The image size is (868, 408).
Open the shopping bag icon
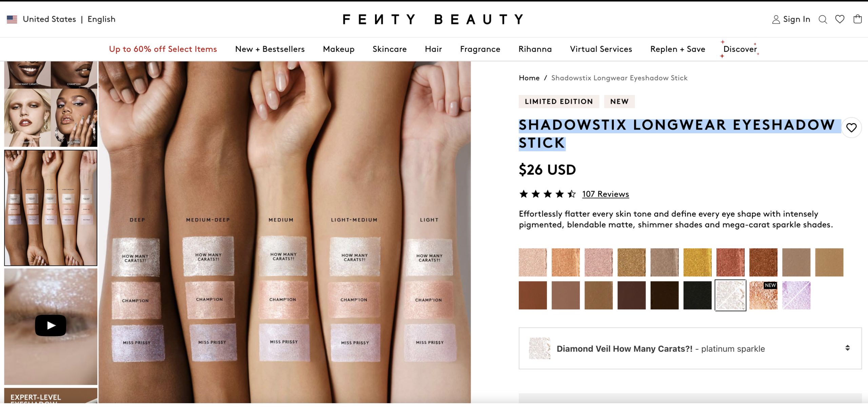(857, 19)
